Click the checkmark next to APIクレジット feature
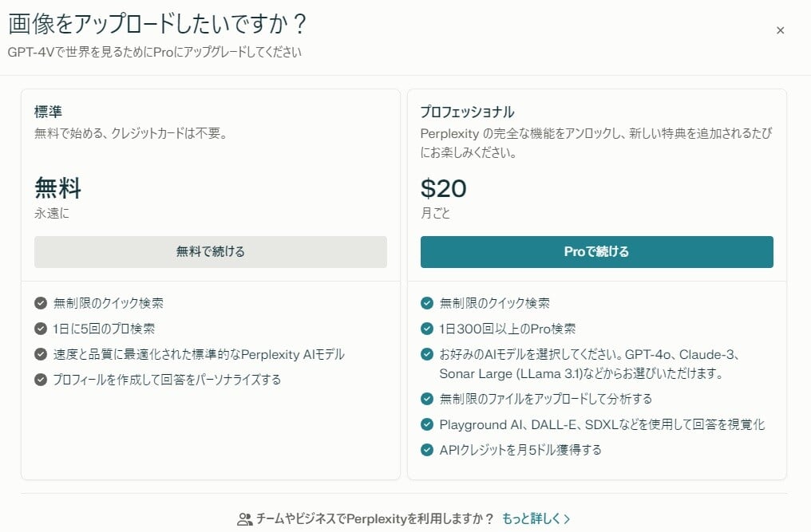811x532 pixels. pos(425,450)
